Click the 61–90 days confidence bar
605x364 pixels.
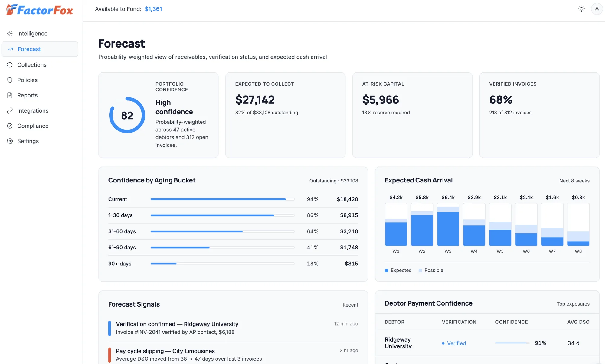(223, 248)
